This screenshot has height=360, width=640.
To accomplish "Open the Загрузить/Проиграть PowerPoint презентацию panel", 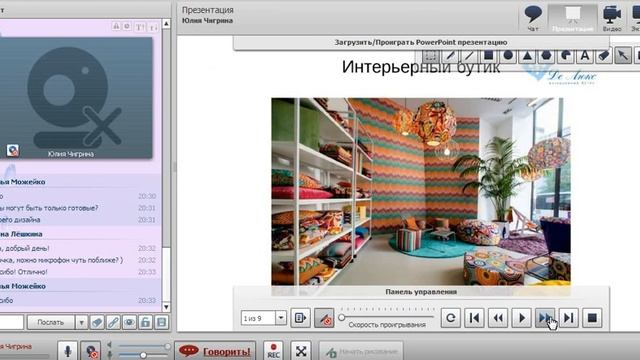I will (421, 42).
